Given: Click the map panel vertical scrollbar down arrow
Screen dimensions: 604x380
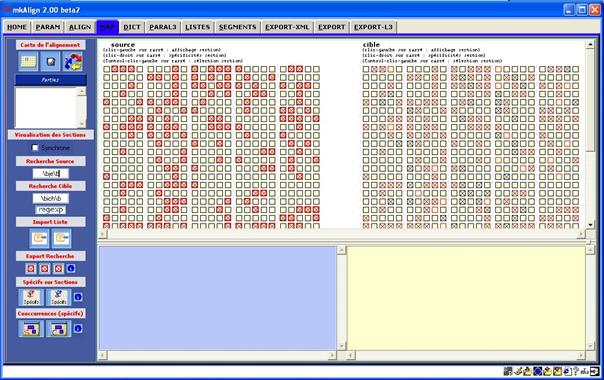Looking at the screenshot, I should pyautogui.click(x=590, y=225).
